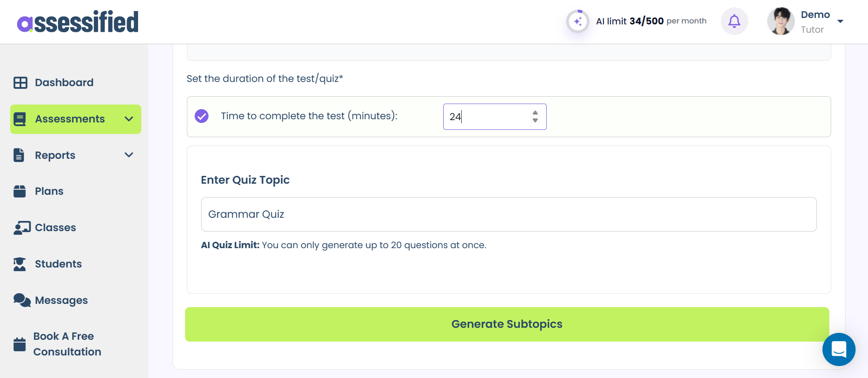Click the Plans box icon

pyautogui.click(x=20, y=191)
